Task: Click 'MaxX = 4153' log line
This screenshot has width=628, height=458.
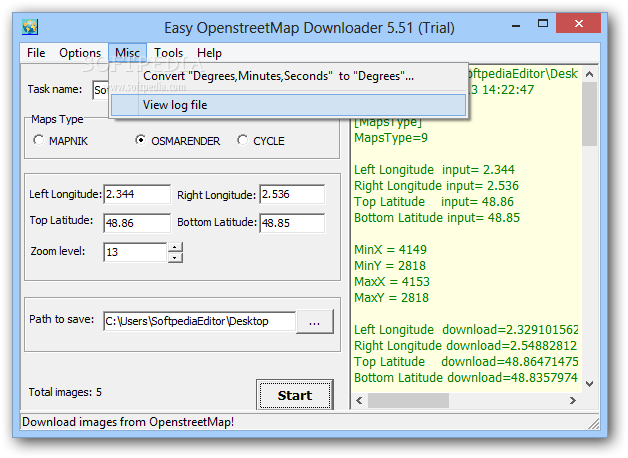Action: (x=392, y=281)
